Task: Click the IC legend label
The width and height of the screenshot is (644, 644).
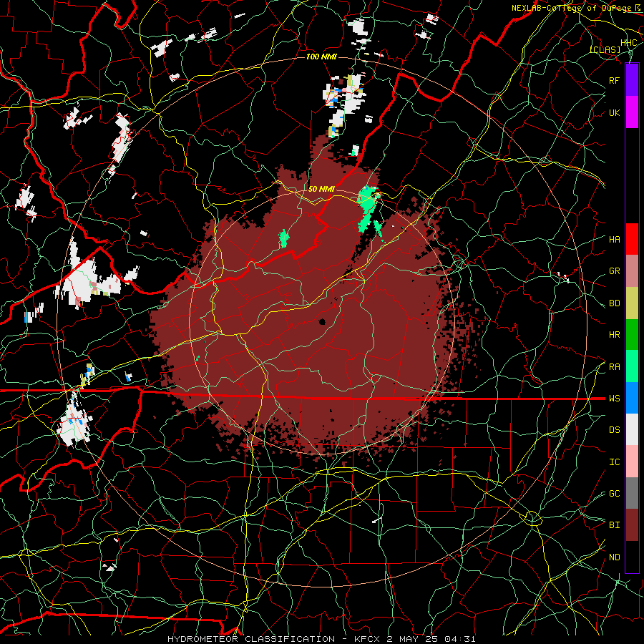Action: (x=614, y=462)
